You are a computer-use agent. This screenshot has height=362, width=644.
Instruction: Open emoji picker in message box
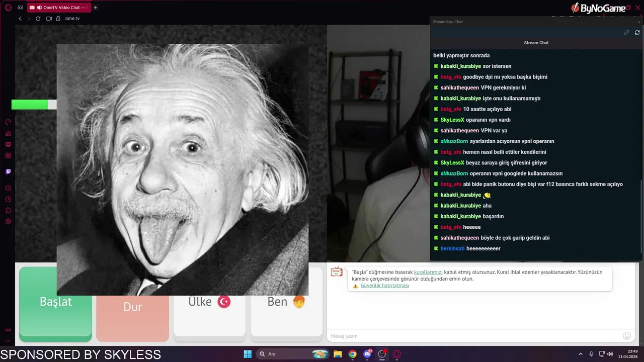(x=627, y=336)
